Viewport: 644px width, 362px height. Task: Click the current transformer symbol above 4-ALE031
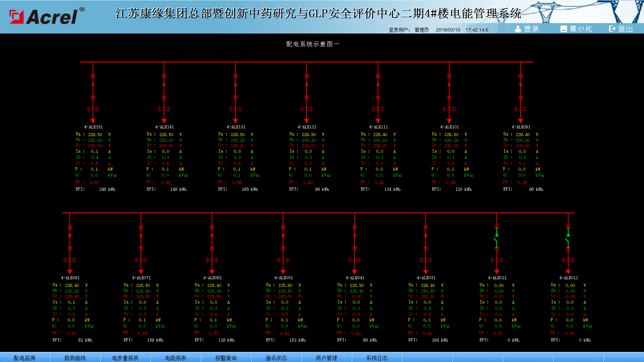[x=426, y=260]
